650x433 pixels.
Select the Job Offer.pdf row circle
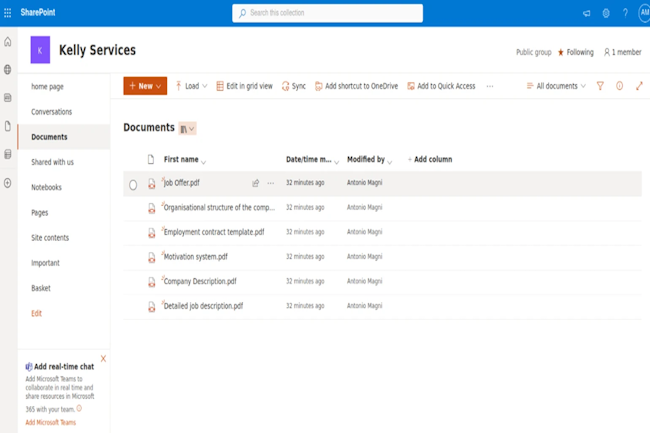click(133, 184)
